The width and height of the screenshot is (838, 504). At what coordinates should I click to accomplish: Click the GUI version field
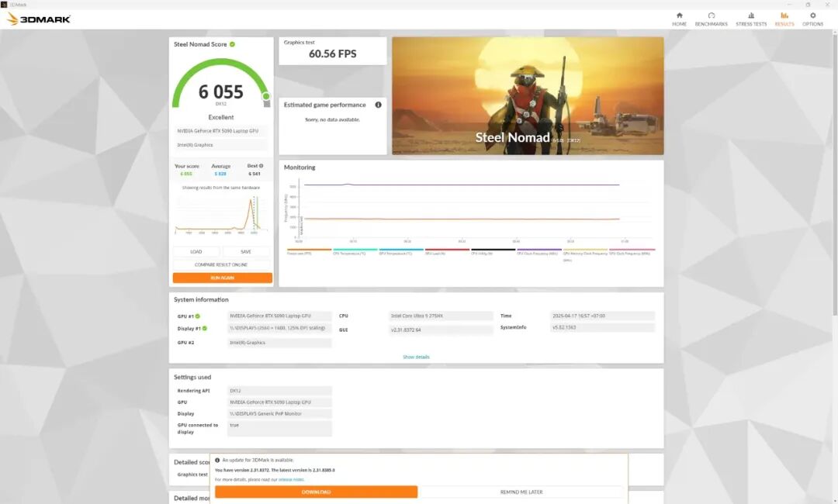coord(441,330)
